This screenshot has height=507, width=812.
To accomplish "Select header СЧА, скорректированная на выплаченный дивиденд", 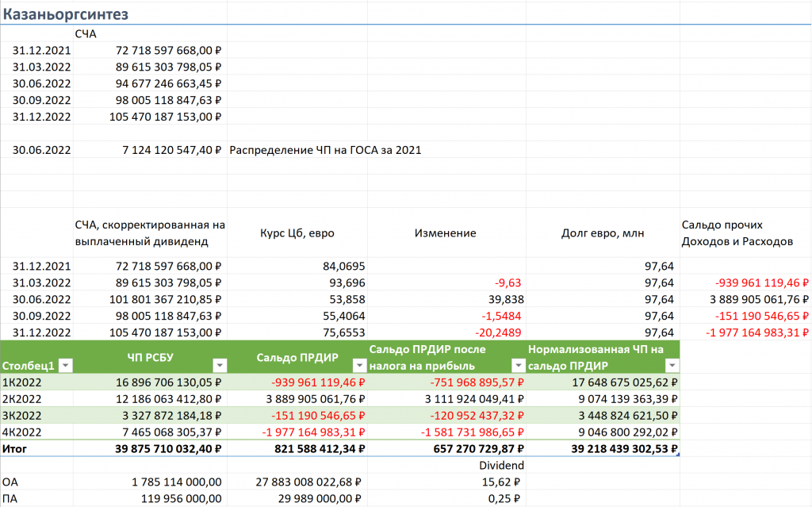I will tap(150, 232).
